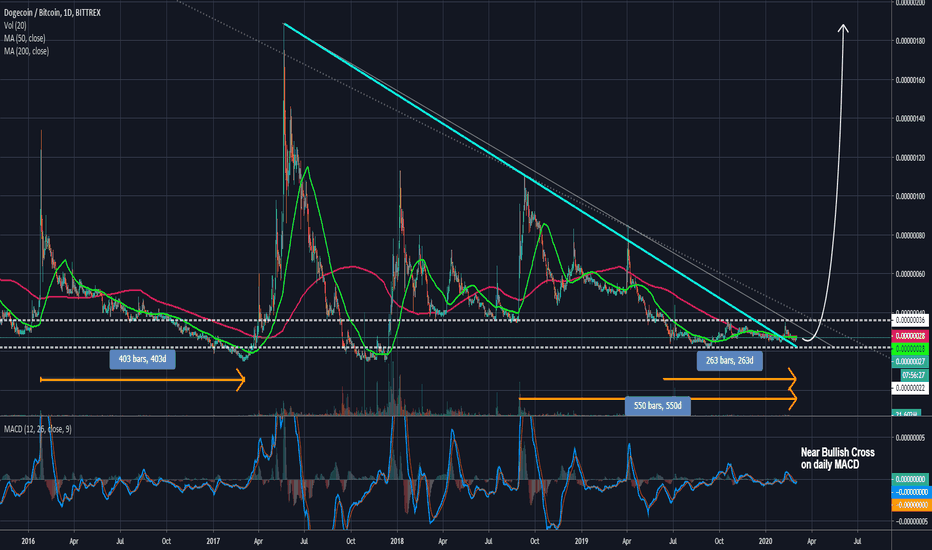Select the MA (200, close) indicator legend
The image size is (932, 550).
26,52
